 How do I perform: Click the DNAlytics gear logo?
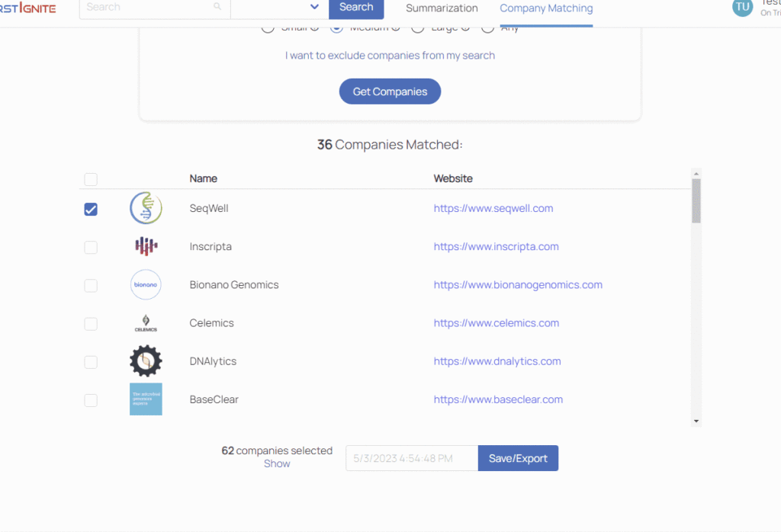click(146, 361)
